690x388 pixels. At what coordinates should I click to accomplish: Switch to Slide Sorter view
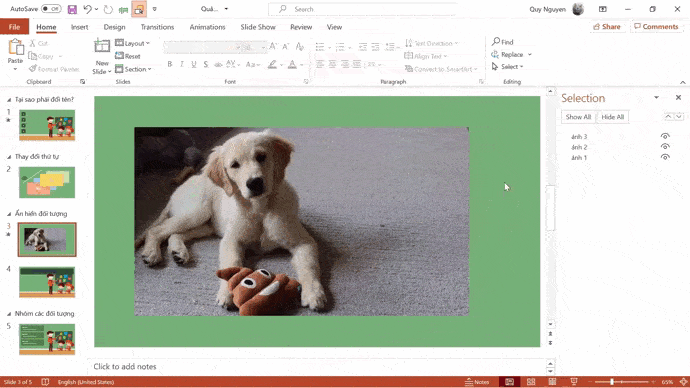pos(531,382)
